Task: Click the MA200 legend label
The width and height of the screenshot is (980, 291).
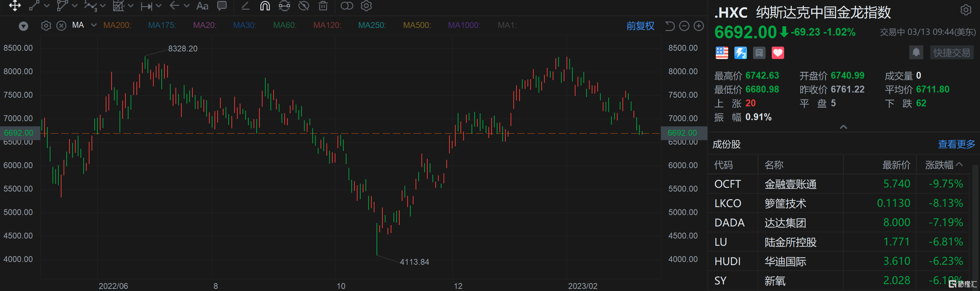Action: click(x=117, y=25)
